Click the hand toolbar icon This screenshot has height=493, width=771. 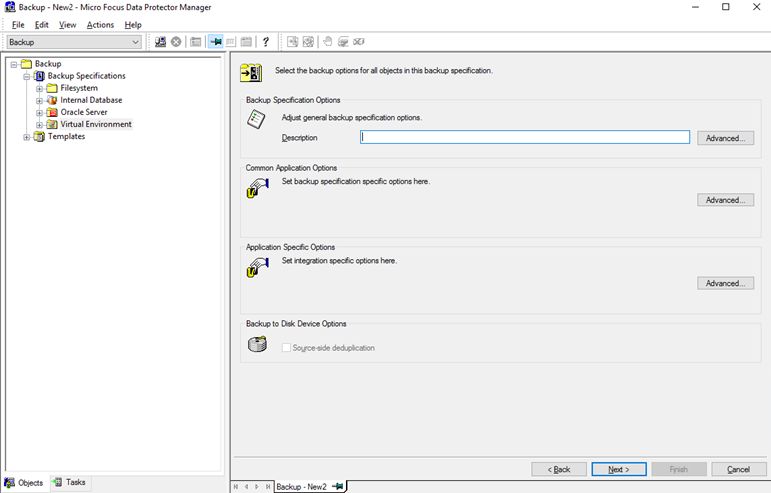328,42
